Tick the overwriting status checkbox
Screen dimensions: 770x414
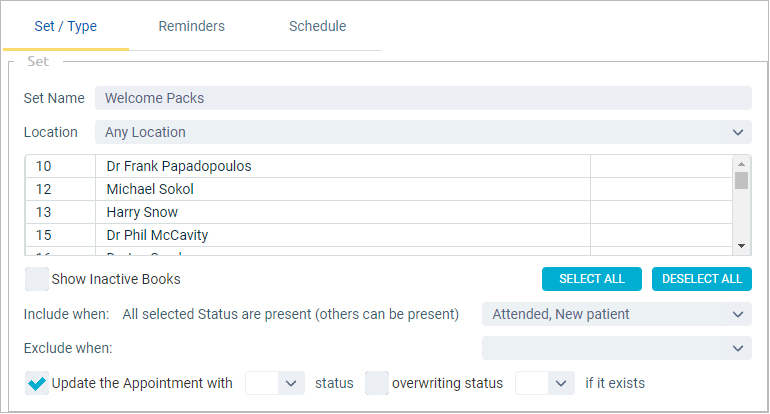377,383
